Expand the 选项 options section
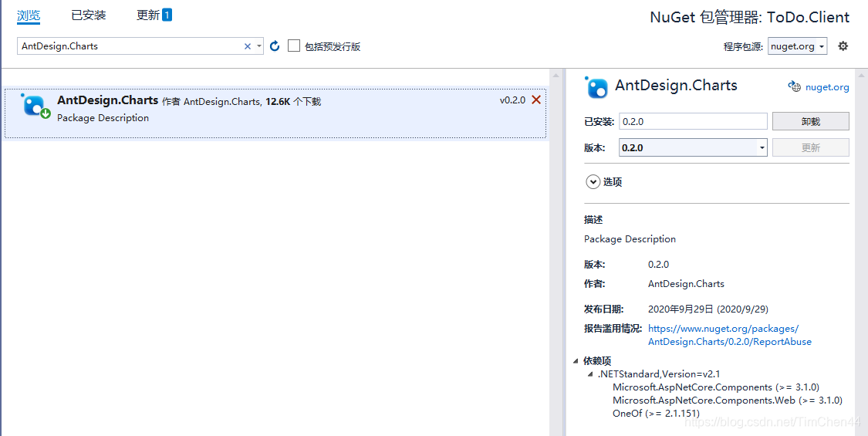The image size is (868, 436). point(593,181)
